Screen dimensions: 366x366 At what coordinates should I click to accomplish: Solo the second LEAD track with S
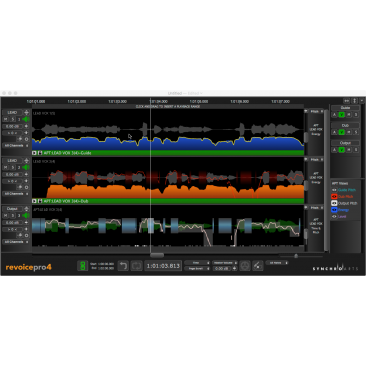[13, 167]
